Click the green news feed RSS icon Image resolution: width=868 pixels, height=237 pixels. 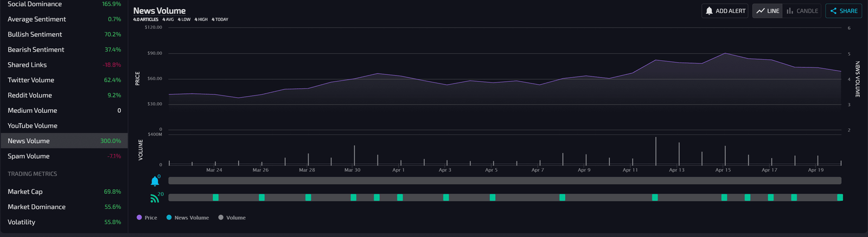coord(155,198)
